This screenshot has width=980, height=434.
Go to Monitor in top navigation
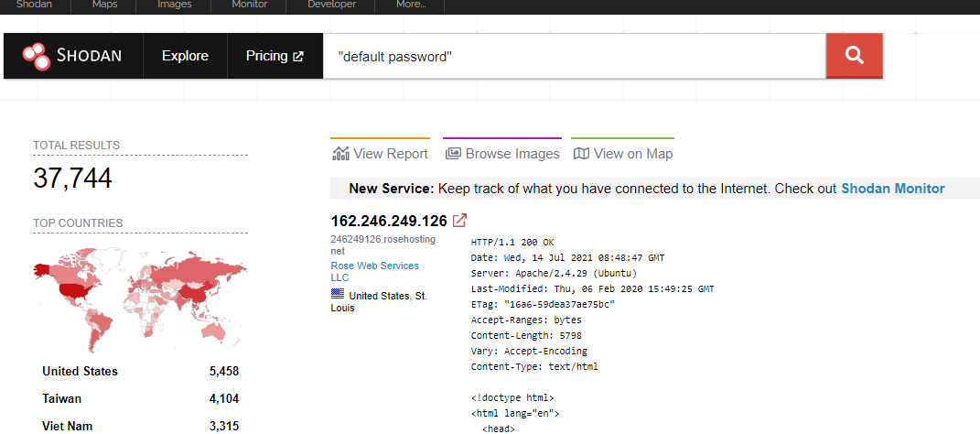[249, 5]
